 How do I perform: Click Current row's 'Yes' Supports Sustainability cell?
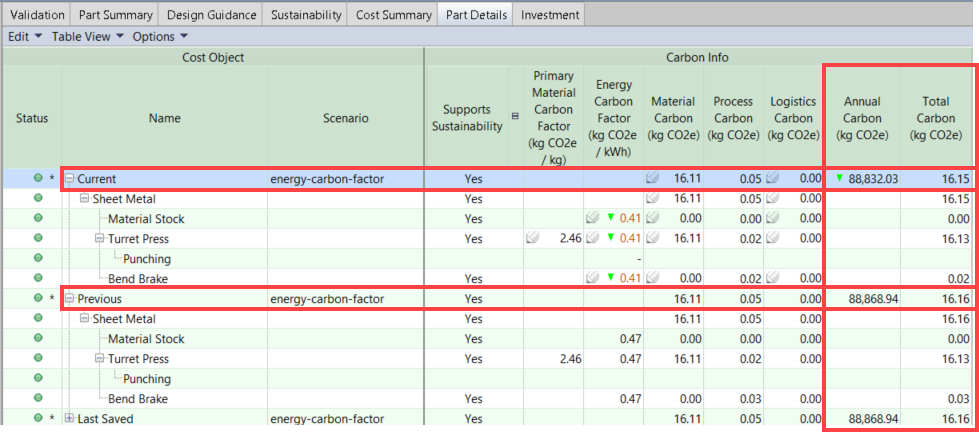[x=473, y=179]
